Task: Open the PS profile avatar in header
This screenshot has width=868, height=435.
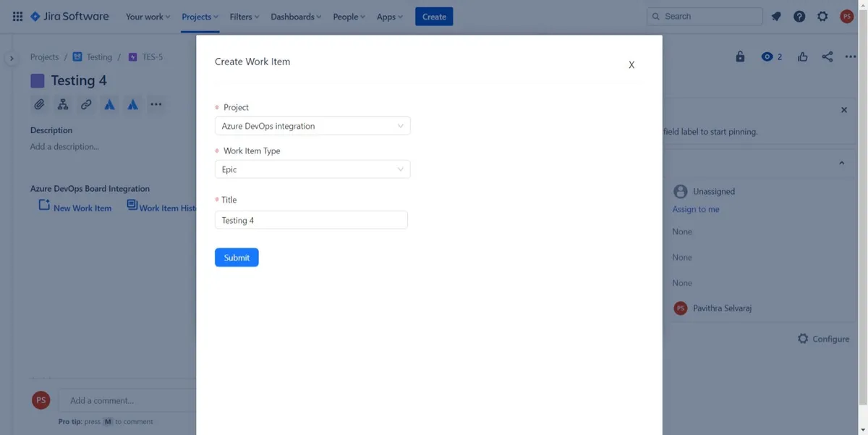Action: (x=847, y=16)
